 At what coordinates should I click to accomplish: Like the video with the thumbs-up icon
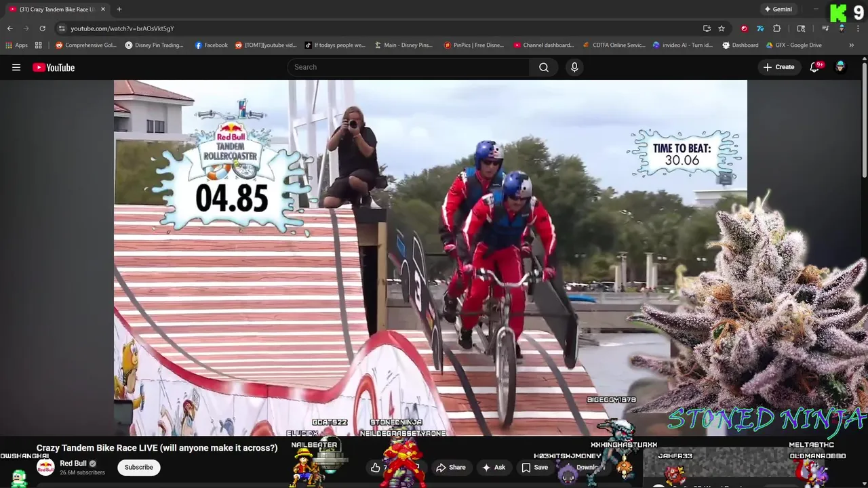376,467
